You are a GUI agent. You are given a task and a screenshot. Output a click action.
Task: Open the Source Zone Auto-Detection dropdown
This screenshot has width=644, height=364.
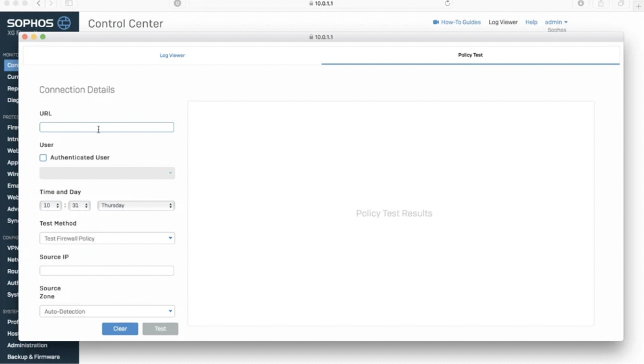(x=106, y=311)
